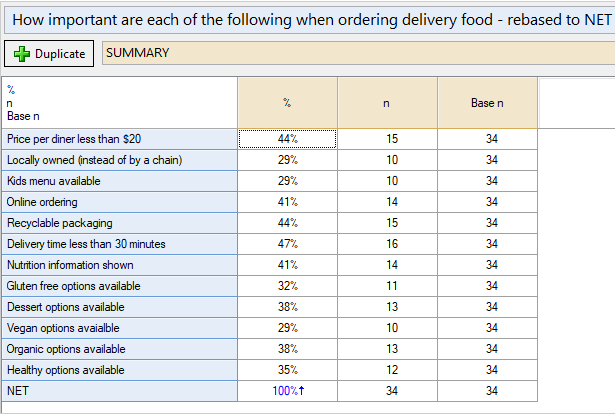
Task: Click the 100% NET percentage cell
Action: pyautogui.click(x=287, y=391)
